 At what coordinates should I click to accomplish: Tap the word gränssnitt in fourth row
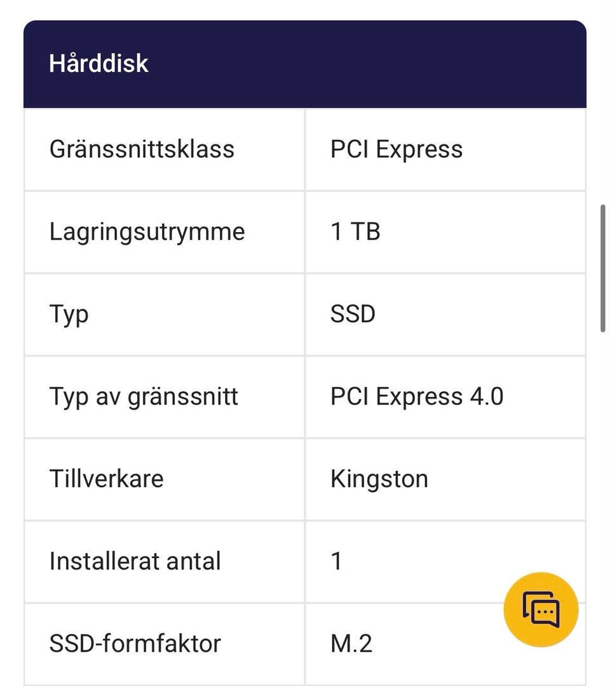click(183, 397)
